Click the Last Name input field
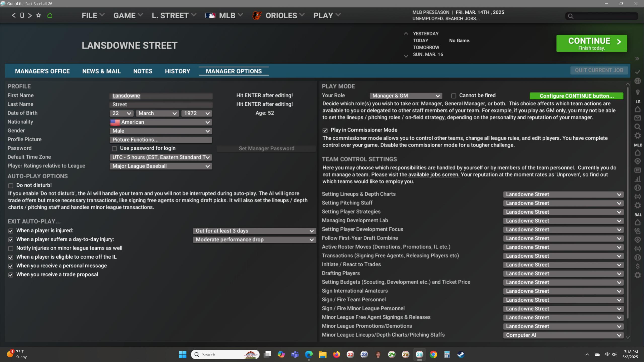The image size is (644, 362). 161,105
